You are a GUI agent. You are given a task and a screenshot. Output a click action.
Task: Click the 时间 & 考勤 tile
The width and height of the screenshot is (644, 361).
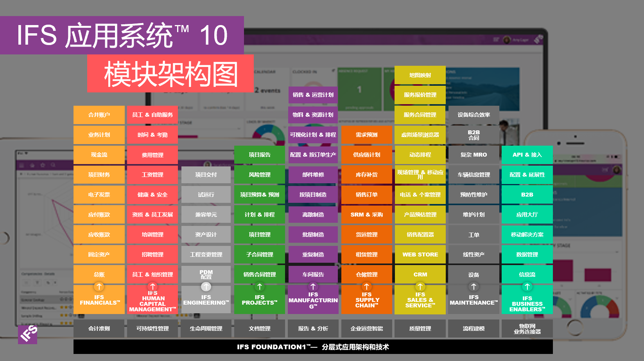(x=152, y=135)
